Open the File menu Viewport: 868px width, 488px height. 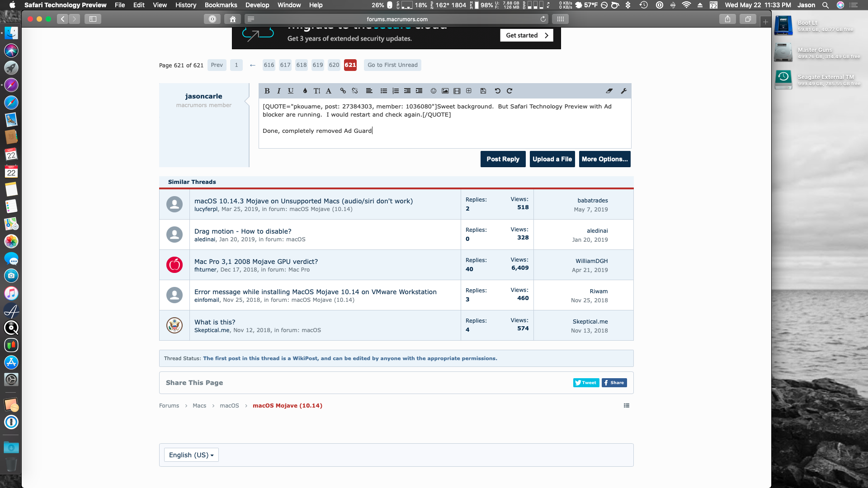[120, 5]
